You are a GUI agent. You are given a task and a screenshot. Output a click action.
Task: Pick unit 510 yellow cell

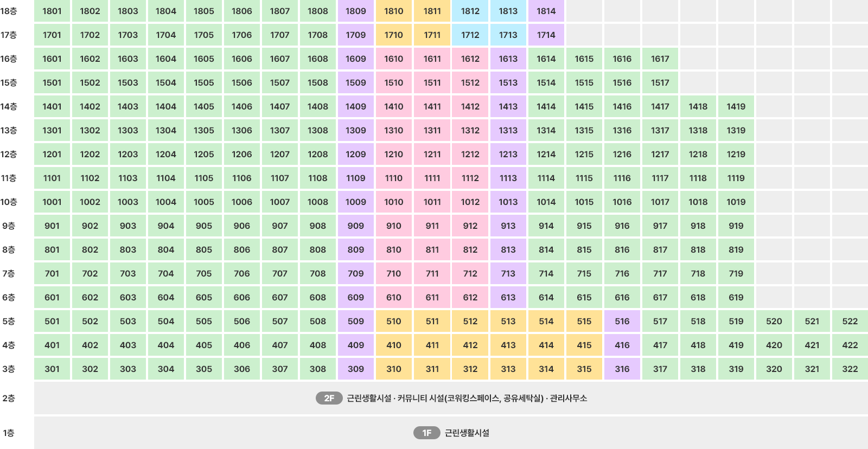click(394, 321)
